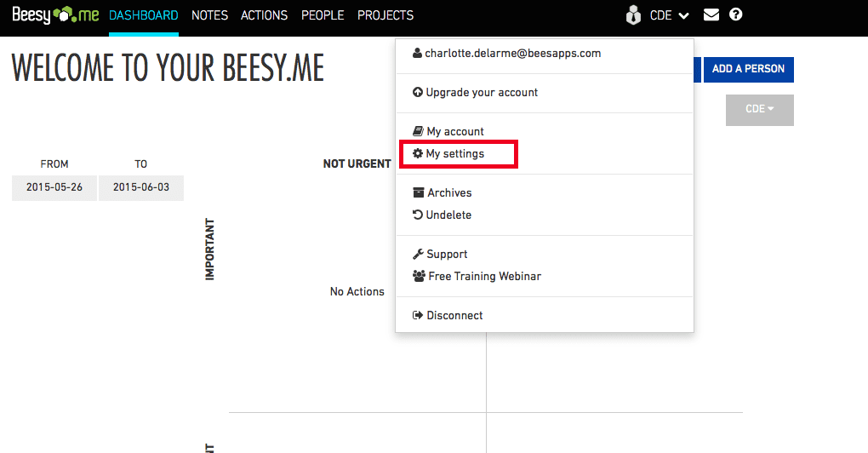Screen dimensions: 868x453
Task: Click the person icon beside the email address
Action: 417,53
